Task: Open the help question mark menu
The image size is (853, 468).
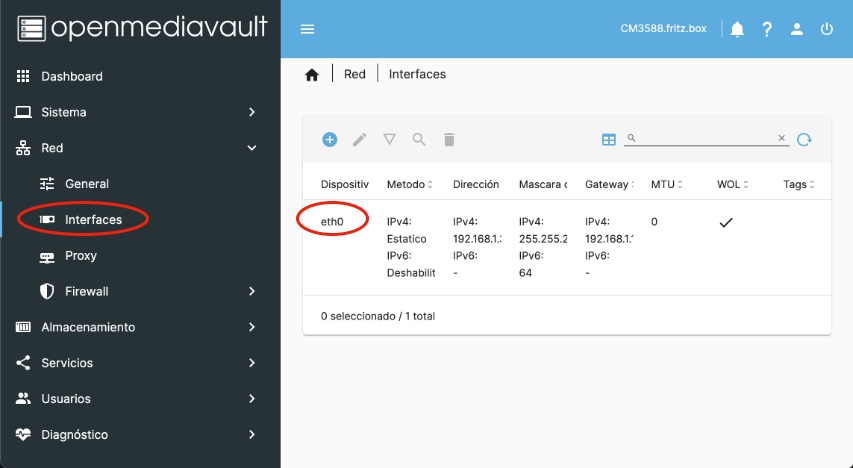Action: pyautogui.click(x=767, y=29)
